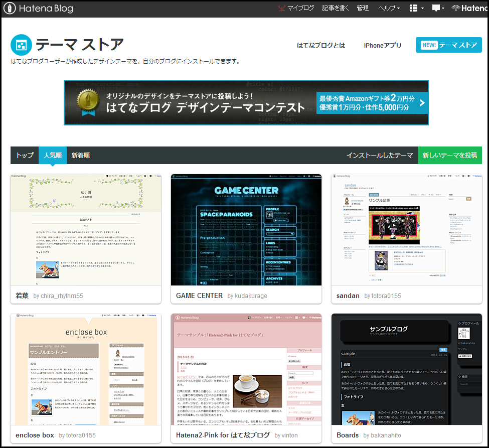Open the Boards theme thumbnail
489x448 pixels.
click(407, 369)
